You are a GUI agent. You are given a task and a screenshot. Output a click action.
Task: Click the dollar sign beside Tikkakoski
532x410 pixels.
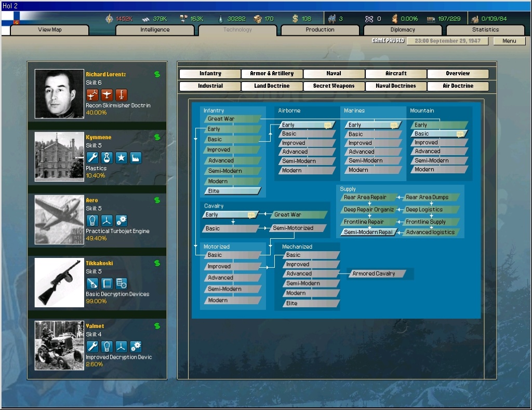(157, 263)
